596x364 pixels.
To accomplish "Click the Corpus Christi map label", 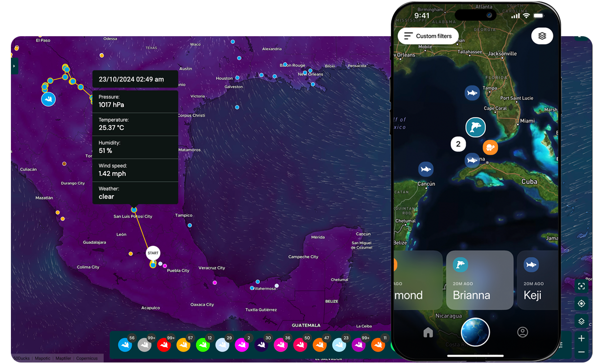I will pyautogui.click(x=191, y=115).
